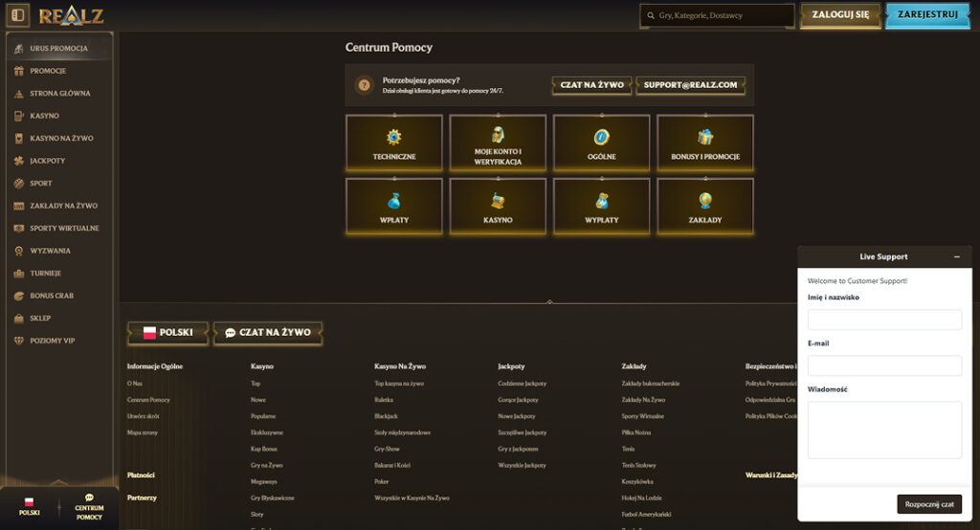
Task: Select the Sport ball icon in sidebar
Action: pos(19,183)
